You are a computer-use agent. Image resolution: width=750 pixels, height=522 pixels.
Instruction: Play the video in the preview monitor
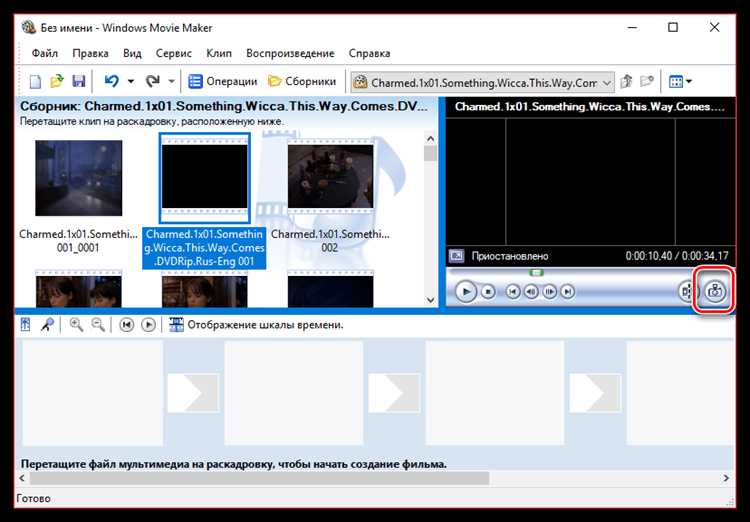[465, 291]
